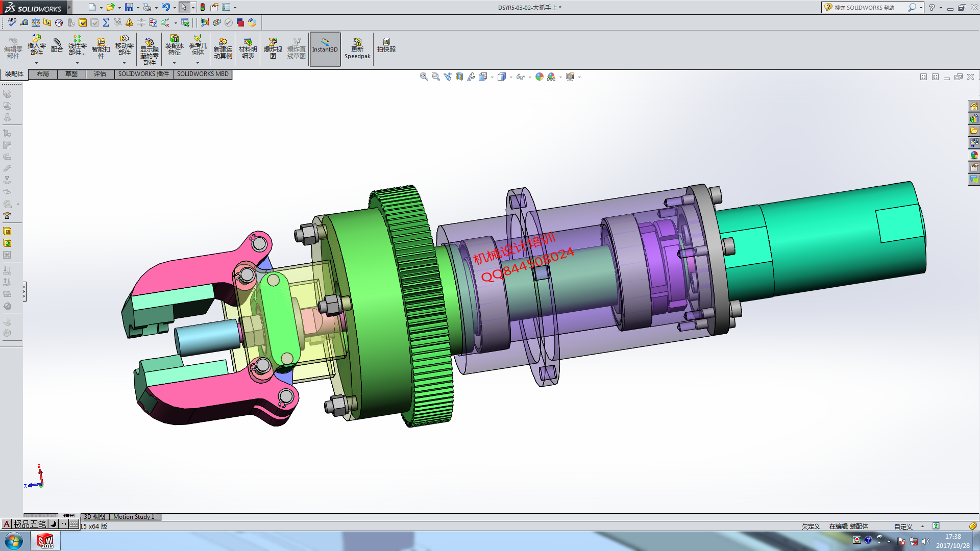Click the Sigma equations icon
980x551 pixels.
click(x=106, y=22)
